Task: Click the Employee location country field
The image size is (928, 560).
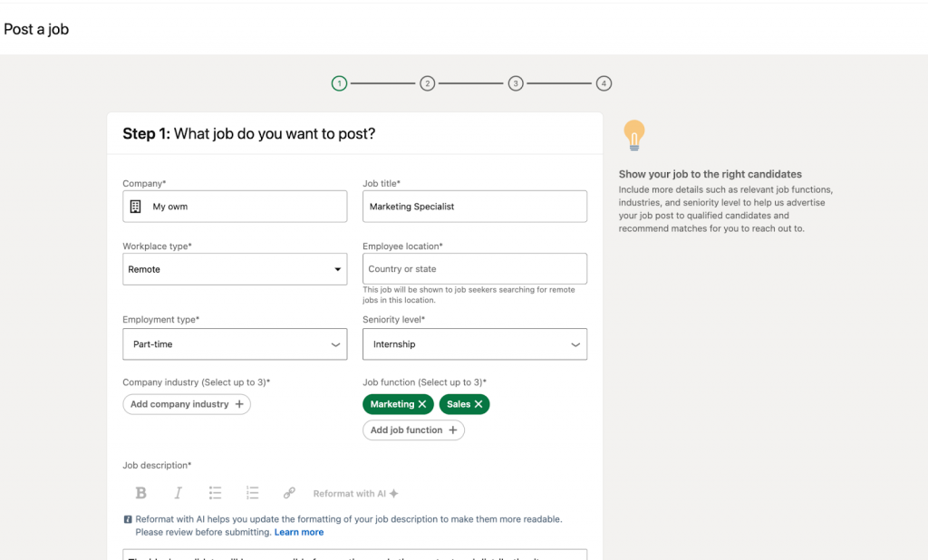Action: click(475, 268)
